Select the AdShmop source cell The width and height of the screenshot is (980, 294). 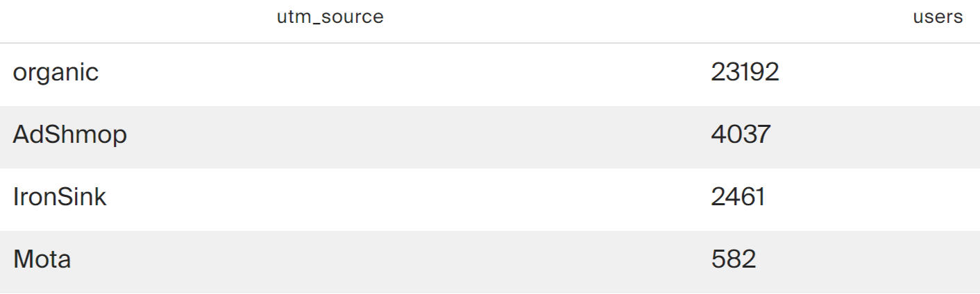tap(69, 135)
